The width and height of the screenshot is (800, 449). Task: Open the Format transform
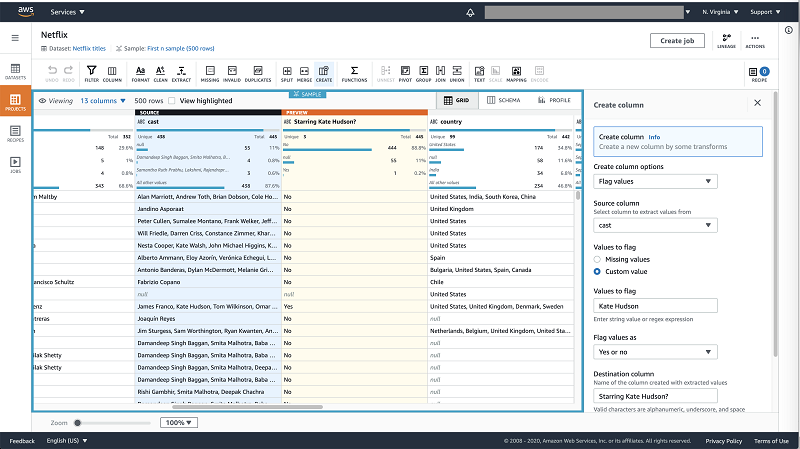pyautogui.click(x=140, y=73)
